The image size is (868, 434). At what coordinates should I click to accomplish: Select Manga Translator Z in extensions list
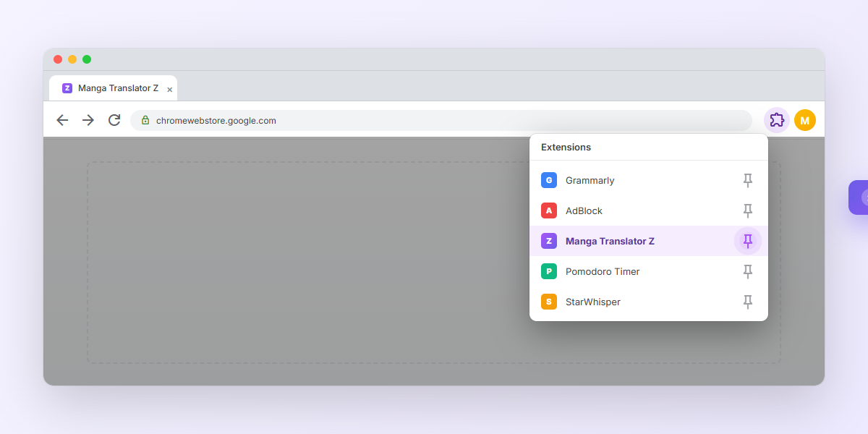[610, 242]
